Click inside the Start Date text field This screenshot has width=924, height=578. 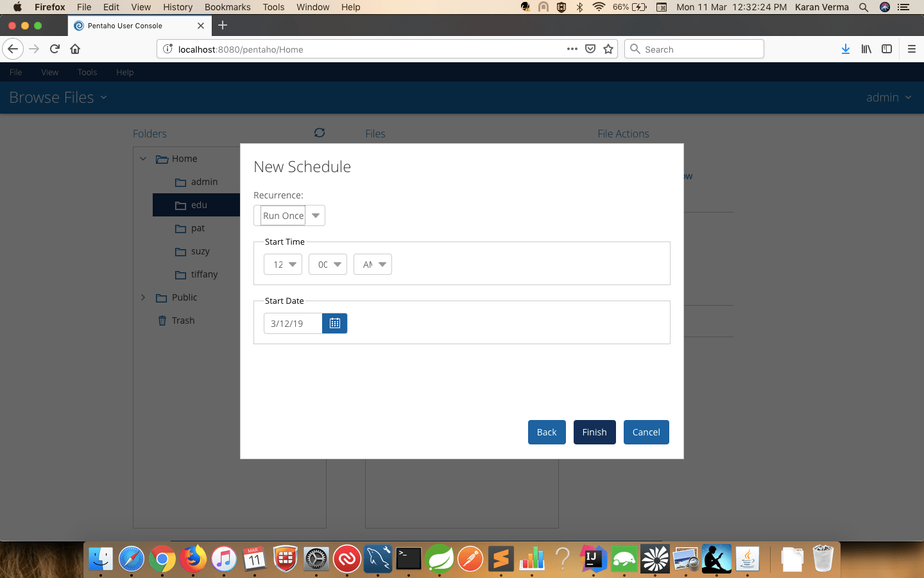click(x=292, y=323)
